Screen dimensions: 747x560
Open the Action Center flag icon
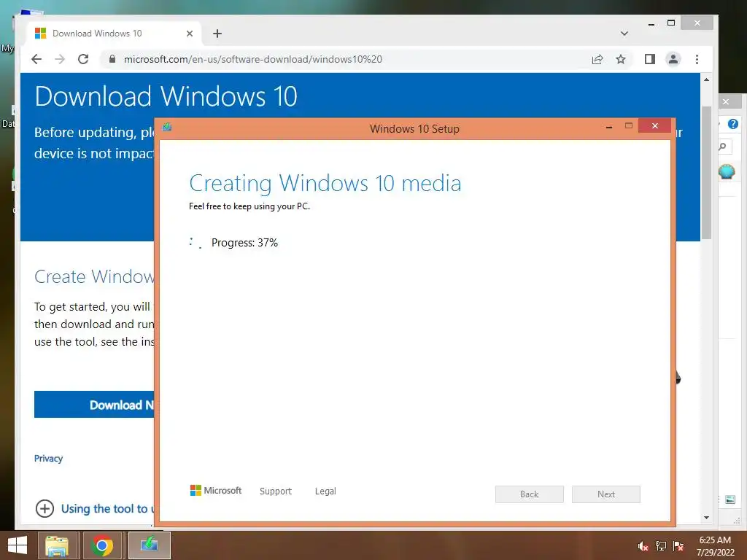pos(678,546)
